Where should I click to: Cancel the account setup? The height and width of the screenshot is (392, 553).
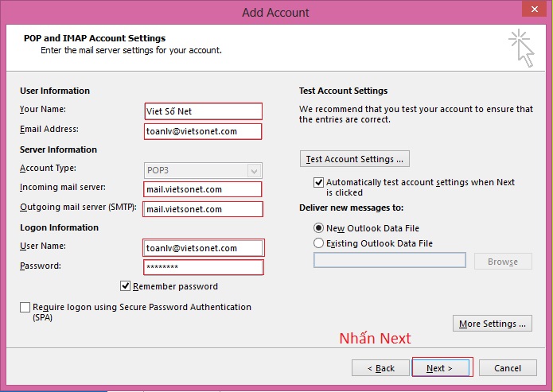click(508, 368)
